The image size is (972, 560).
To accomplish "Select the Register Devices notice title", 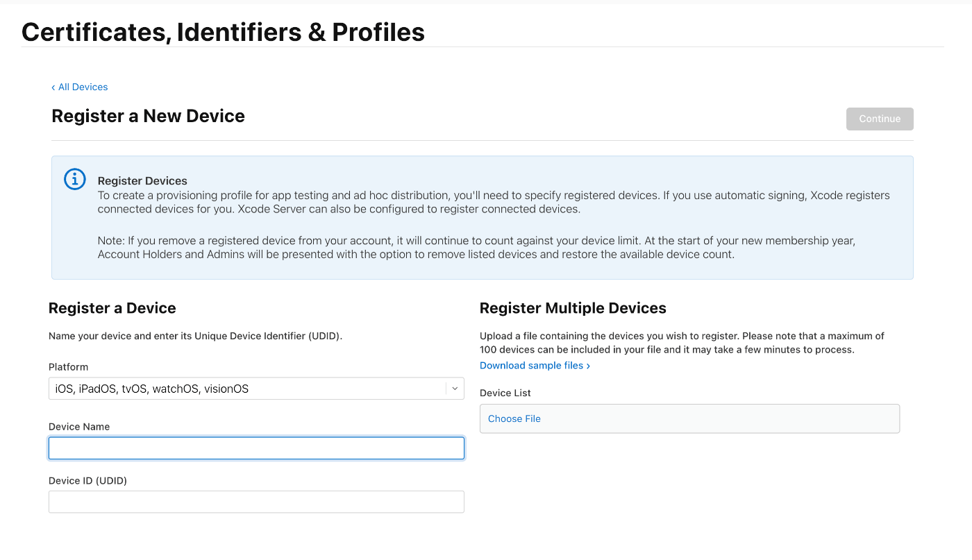I will click(x=142, y=180).
